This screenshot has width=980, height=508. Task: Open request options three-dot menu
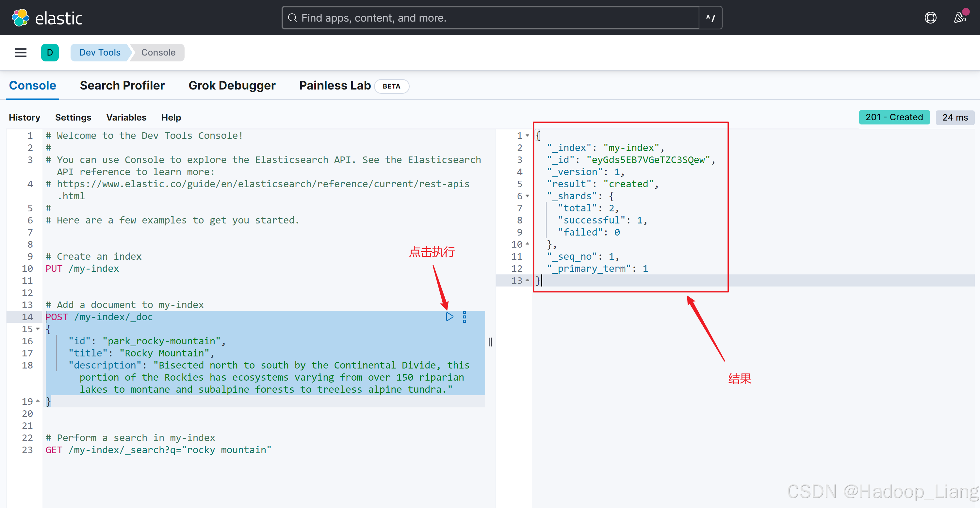[464, 317]
